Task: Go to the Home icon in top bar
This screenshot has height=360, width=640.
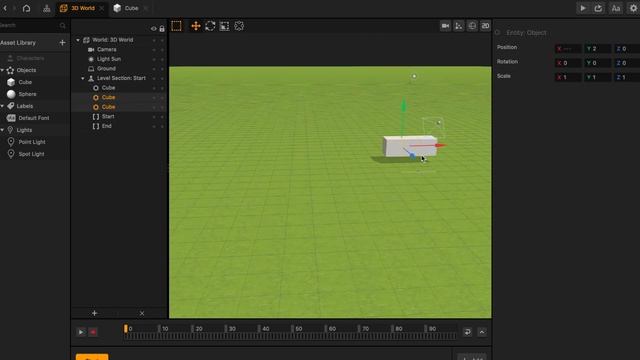Action: (x=27, y=8)
